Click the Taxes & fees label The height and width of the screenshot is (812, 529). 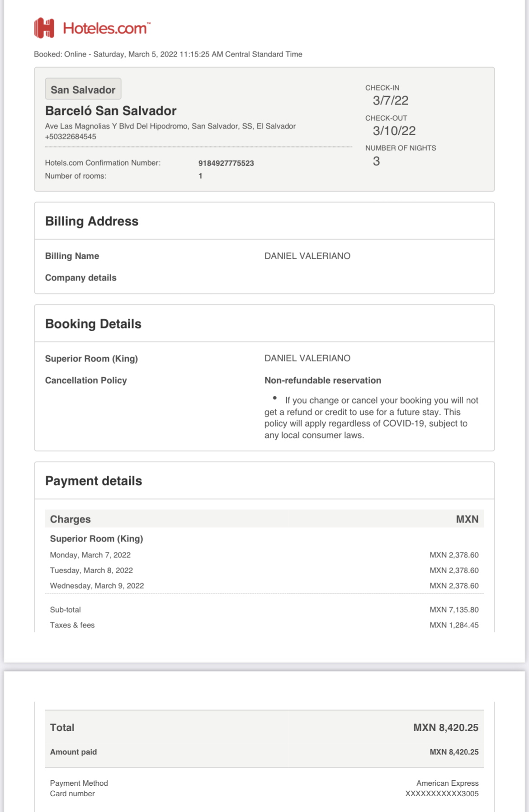(x=72, y=625)
